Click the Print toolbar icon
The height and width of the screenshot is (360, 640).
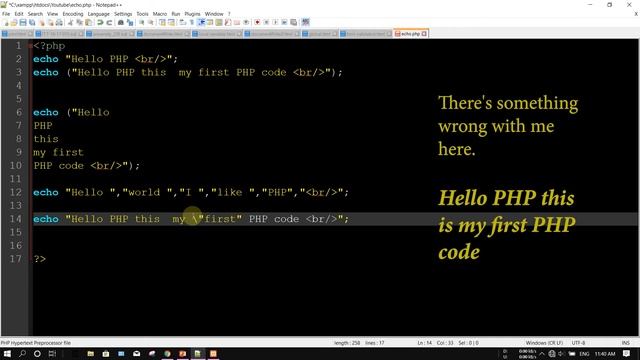[x=59, y=22]
